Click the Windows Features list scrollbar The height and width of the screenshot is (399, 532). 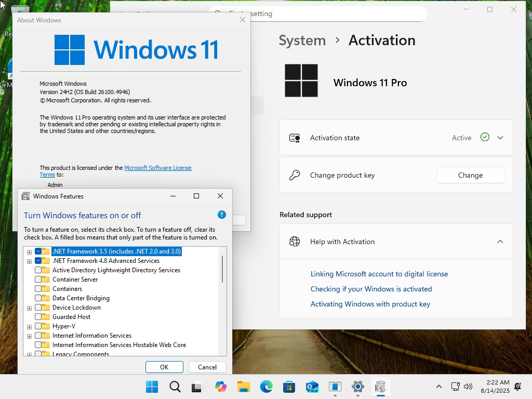tap(222, 269)
